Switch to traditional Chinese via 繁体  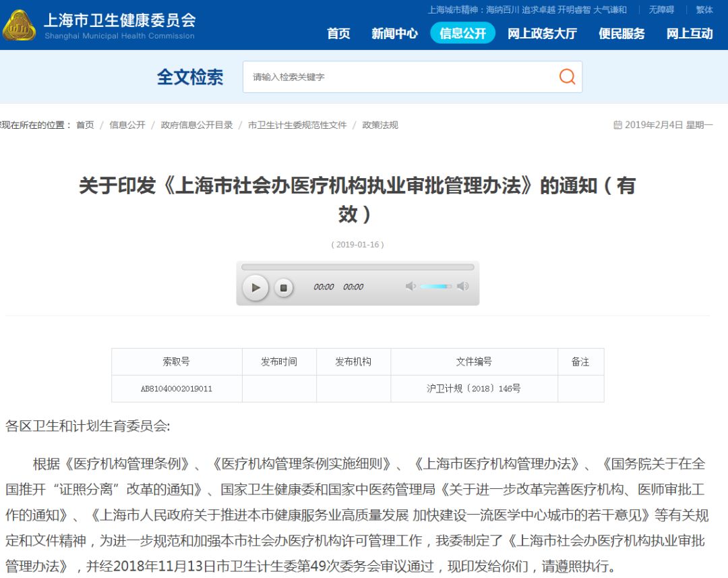(704, 9)
